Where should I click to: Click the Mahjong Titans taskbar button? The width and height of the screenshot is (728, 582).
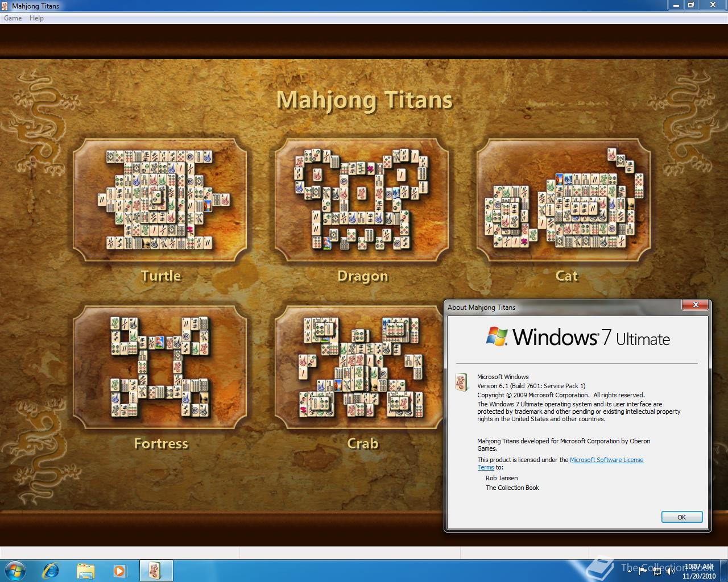[156, 570]
